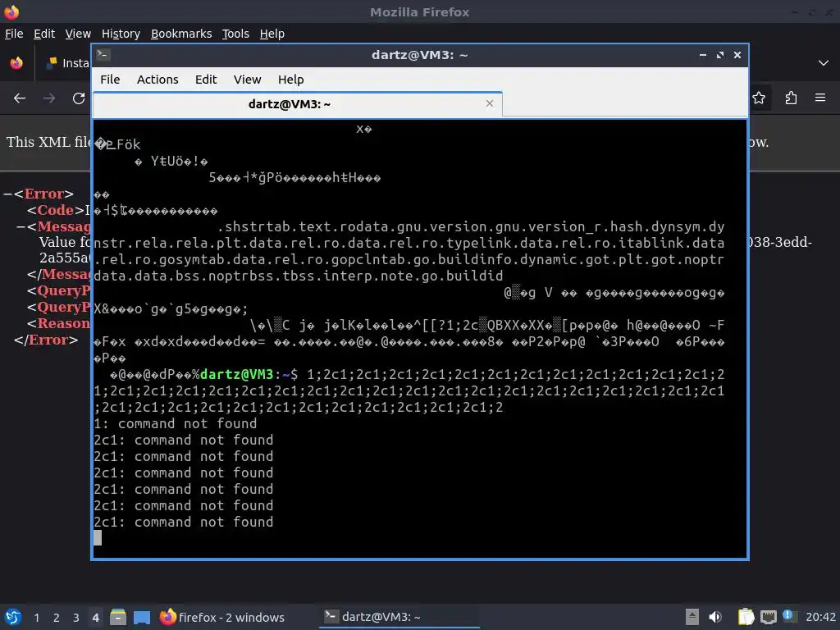Click the terminal cursor block at the prompt
The width and height of the screenshot is (840, 630).
click(98, 538)
